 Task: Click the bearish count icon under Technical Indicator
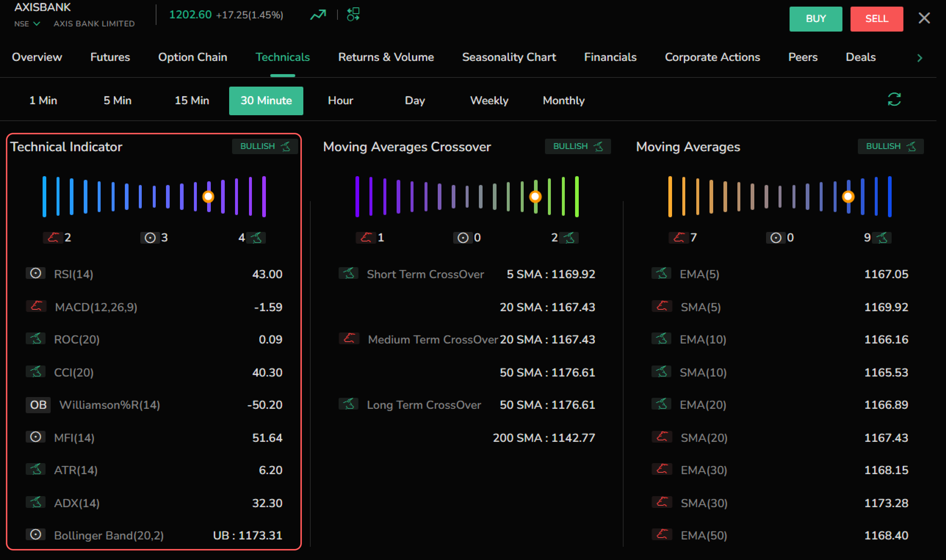(x=53, y=237)
